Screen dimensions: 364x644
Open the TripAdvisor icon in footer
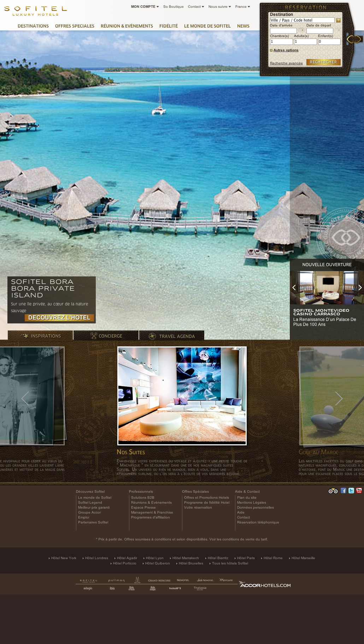coord(333,491)
